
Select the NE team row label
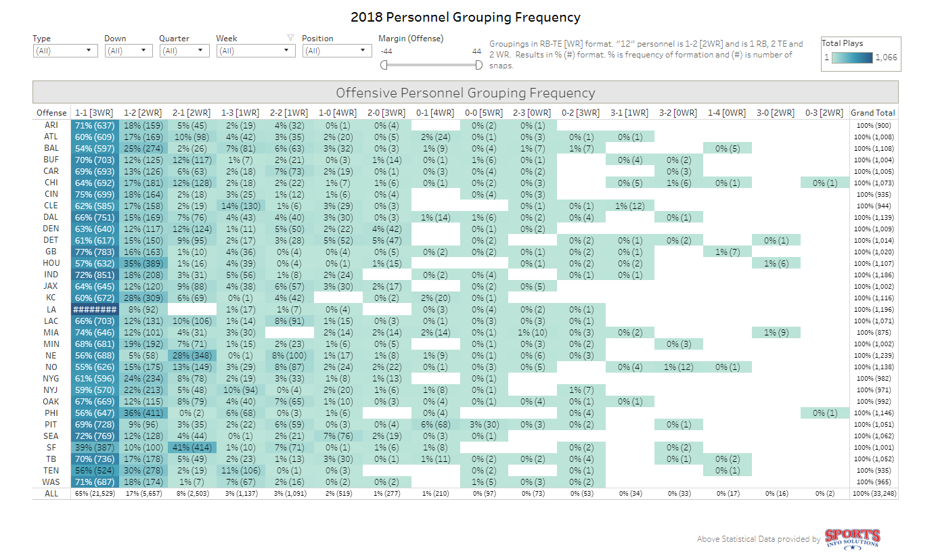(x=51, y=355)
